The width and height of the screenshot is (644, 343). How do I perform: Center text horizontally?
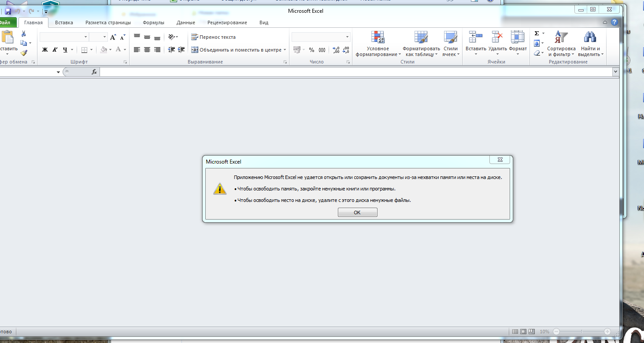[147, 50]
